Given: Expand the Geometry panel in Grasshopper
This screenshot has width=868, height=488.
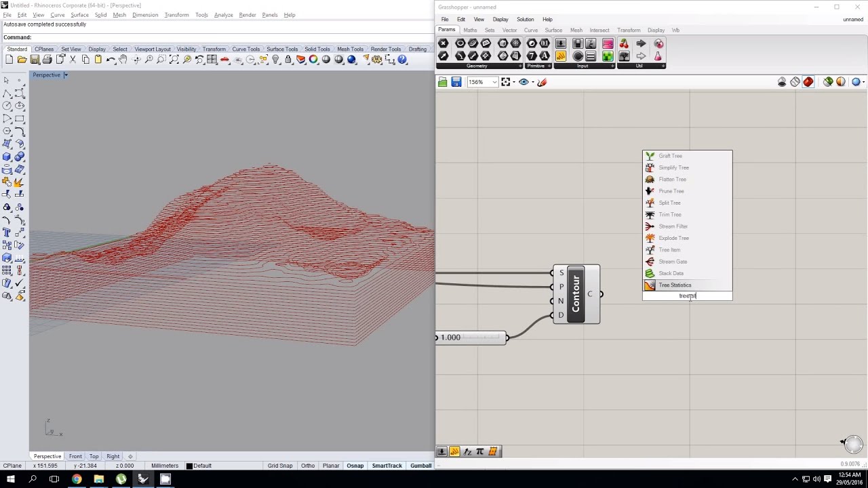Looking at the screenshot, I should click(x=520, y=66).
